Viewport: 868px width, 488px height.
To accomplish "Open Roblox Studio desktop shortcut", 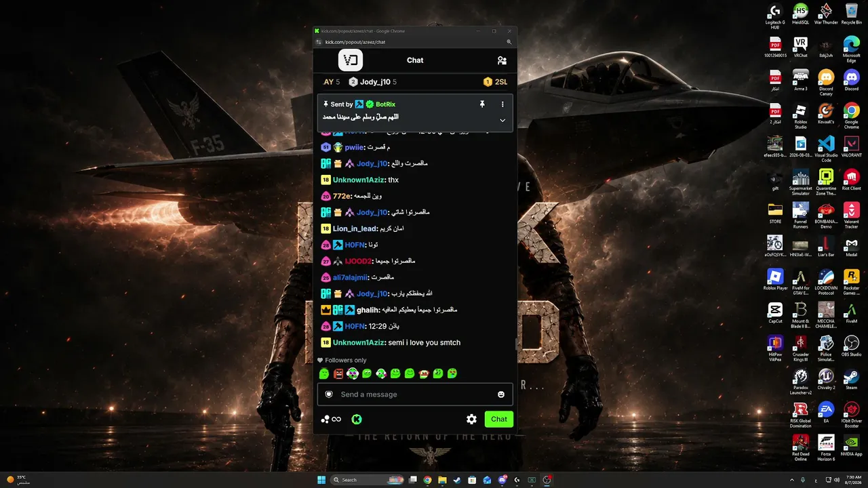I will pos(801,117).
